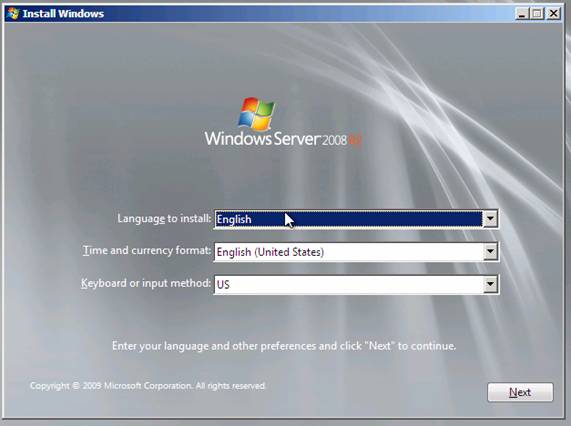The width and height of the screenshot is (571, 426).
Task: Close the Install Windows setup window
Action: (x=554, y=14)
